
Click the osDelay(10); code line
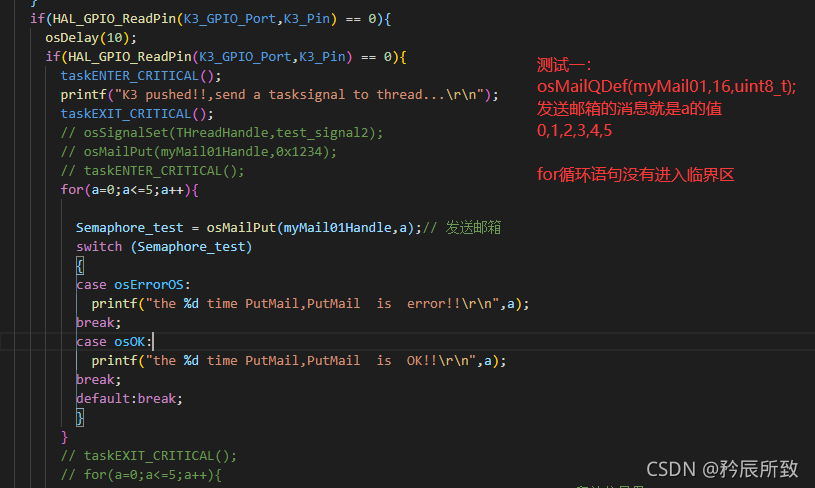pos(91,38)
